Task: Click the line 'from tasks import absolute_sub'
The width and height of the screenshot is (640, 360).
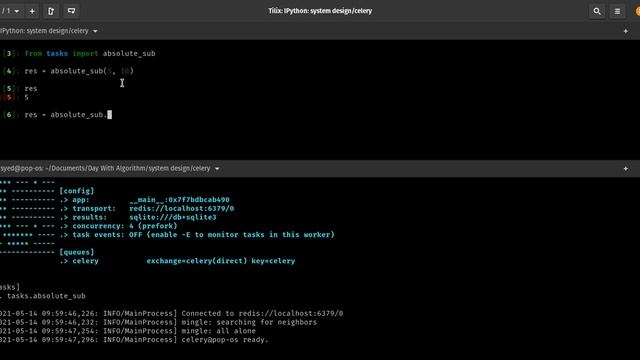Action: (90, 53)
